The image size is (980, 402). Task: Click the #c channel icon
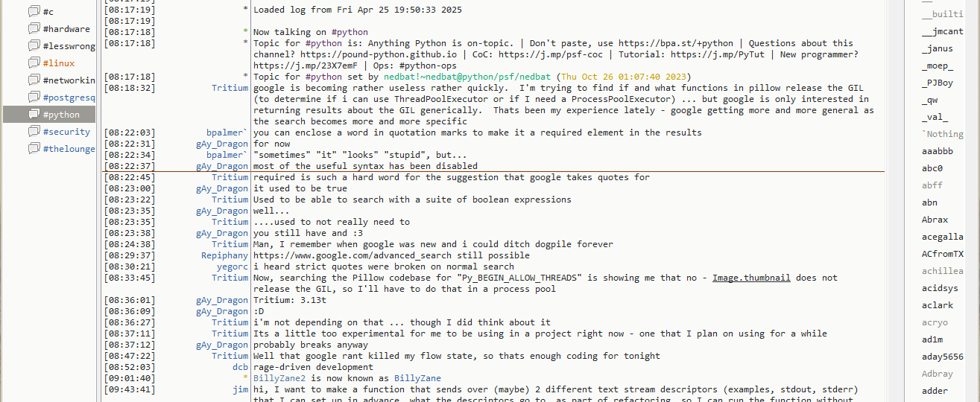[34, 12]
